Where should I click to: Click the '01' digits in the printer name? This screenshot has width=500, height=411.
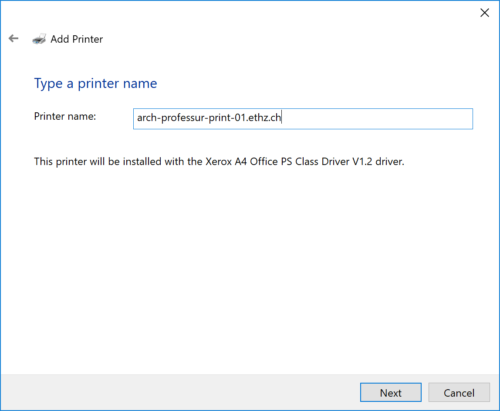240,118
